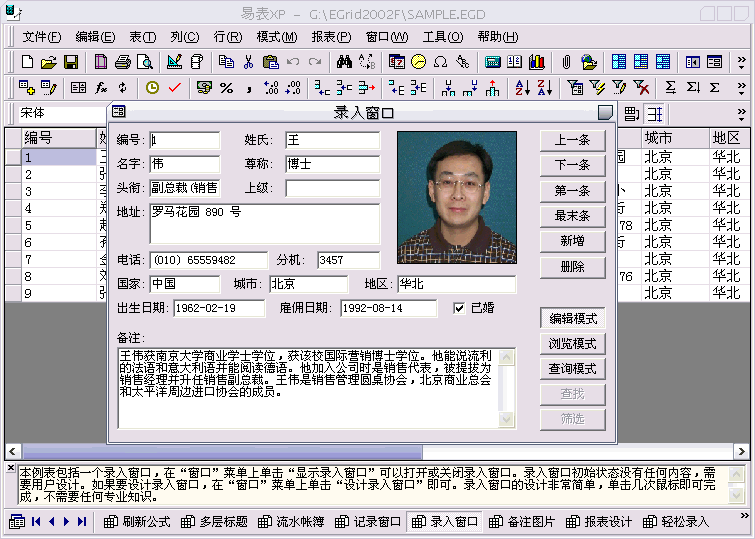Sort descending with Z-A icon
Screen dimensions: 755x539
tap(545, 88)
